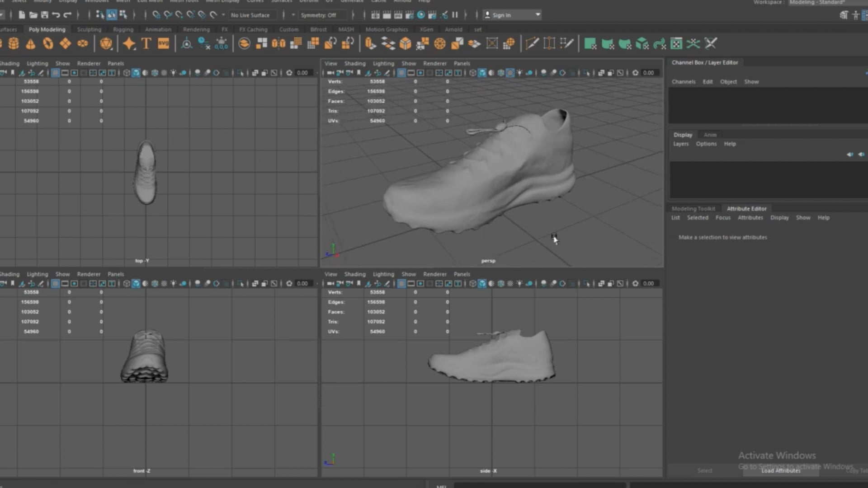The height and width of the screenshot is (488, 868).
Task: Toggle the grid in the side-X panel toolbar
Action: [401, 284]
